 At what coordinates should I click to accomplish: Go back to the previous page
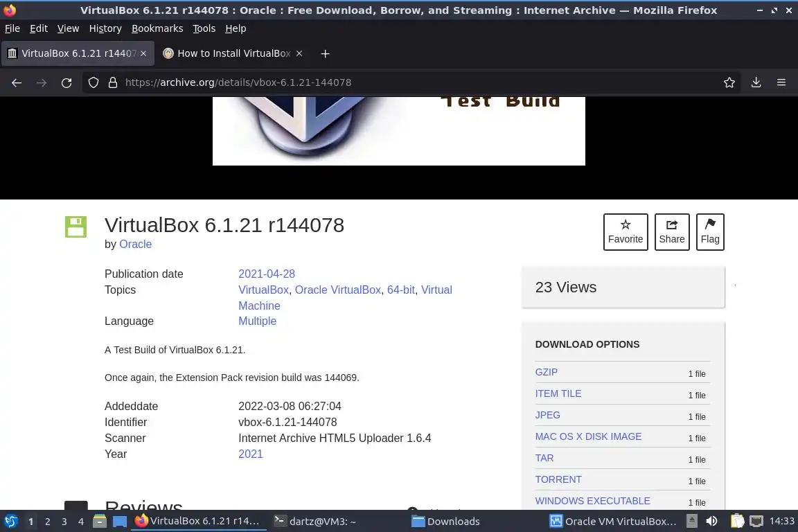point(17,82)
